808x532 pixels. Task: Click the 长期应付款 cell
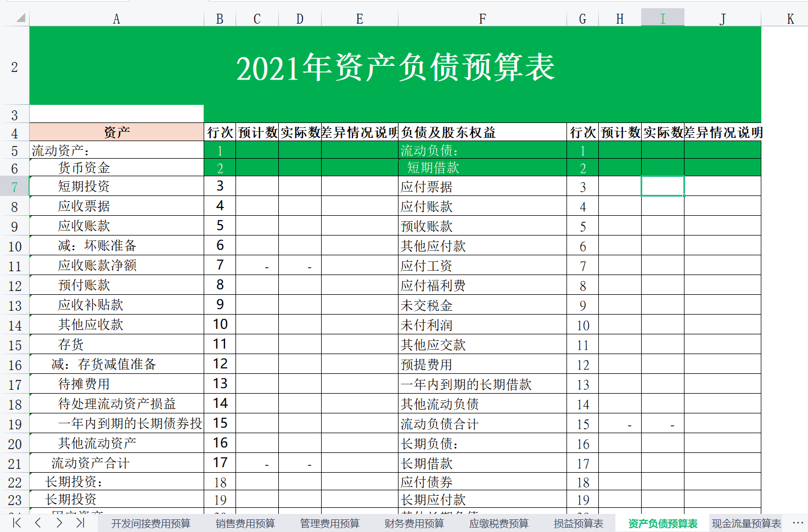(482, 500)
